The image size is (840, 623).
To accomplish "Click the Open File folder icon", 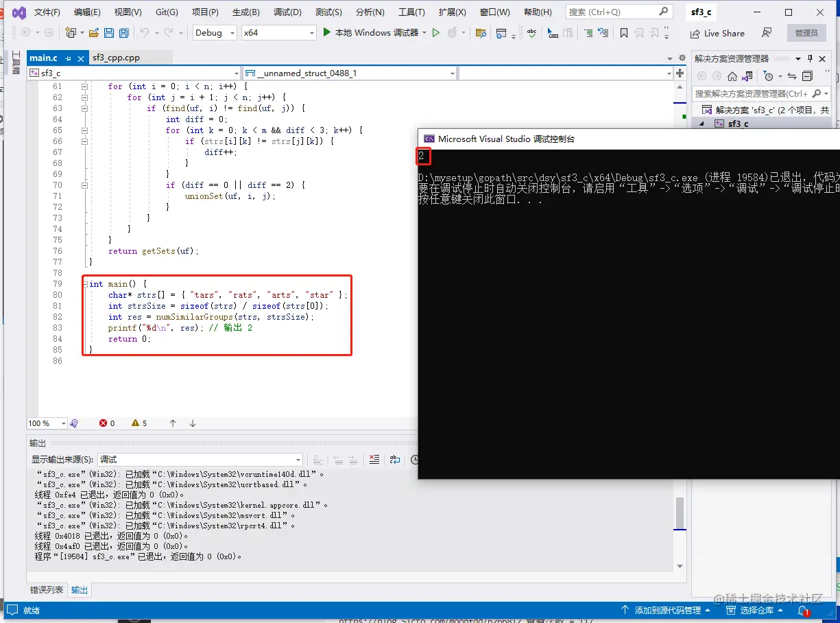I will tap(94, 33).
